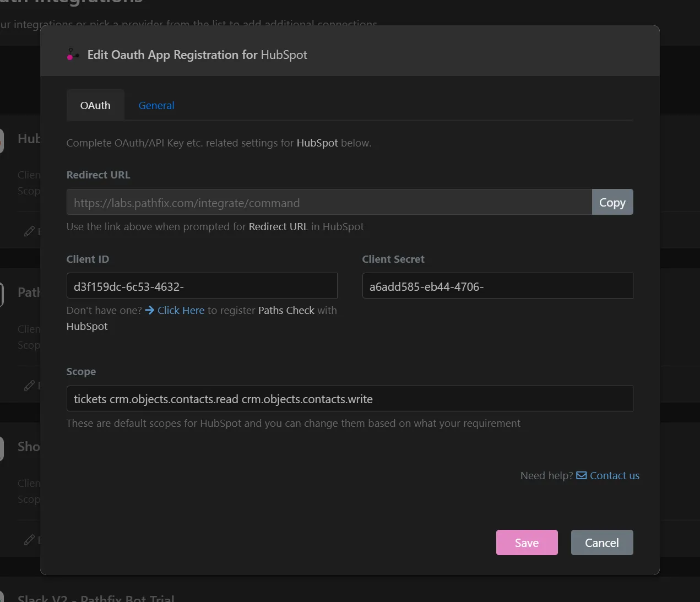This screenshot has width=700, height=602.
Task: Open the General tab
Action: click(156, 105)
